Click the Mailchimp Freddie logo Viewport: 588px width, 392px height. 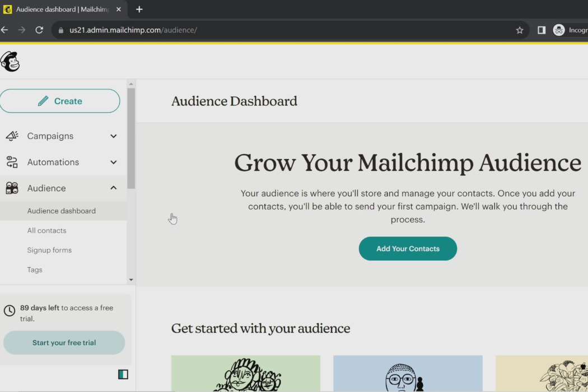(x=10, y=62)
